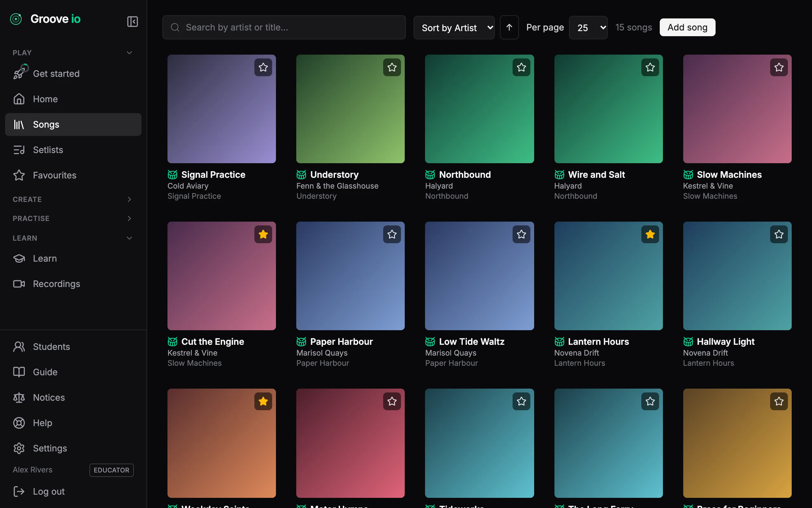Click the Learn graduation cap icon
Screen dimensions: 812x508
[19, 258]
